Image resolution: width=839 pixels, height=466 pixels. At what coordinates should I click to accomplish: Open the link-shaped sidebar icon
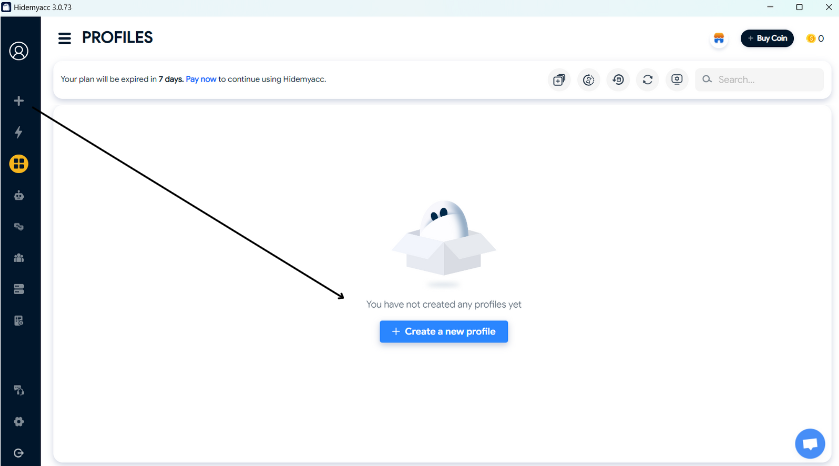pyautogui.click(x=19, y=227)
